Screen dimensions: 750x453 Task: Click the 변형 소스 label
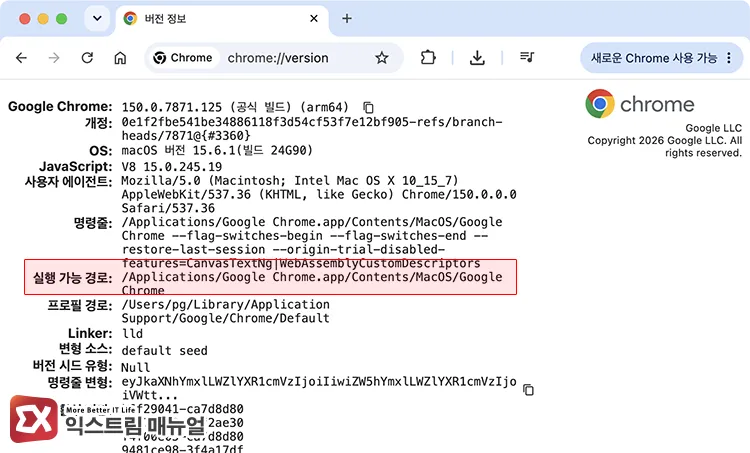(x=86, y=349)
